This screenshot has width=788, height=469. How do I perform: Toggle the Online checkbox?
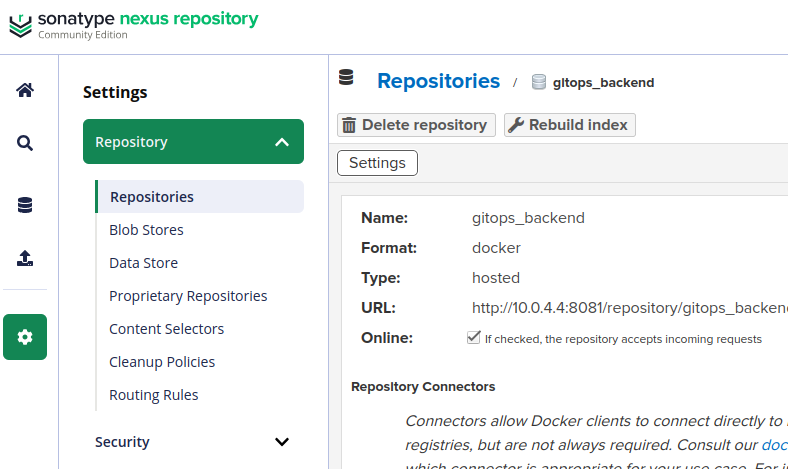(x=473, y=337)
